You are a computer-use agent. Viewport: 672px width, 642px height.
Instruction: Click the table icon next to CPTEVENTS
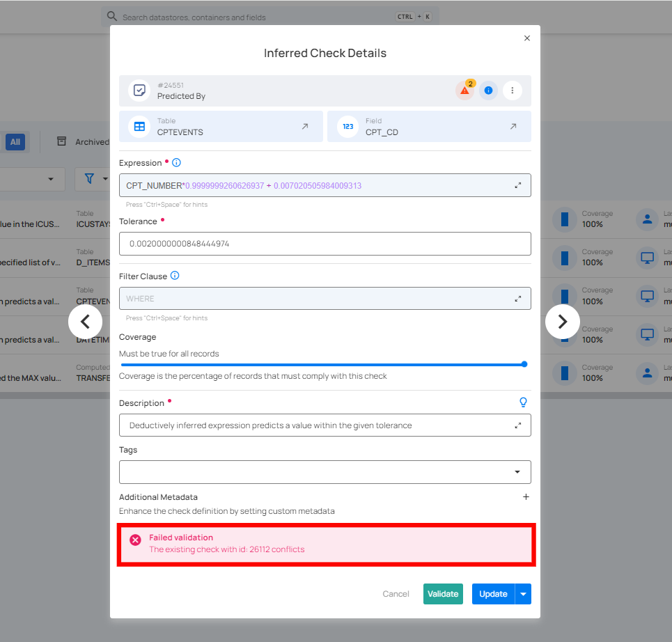pyautogui.click(x=139, y=127)
